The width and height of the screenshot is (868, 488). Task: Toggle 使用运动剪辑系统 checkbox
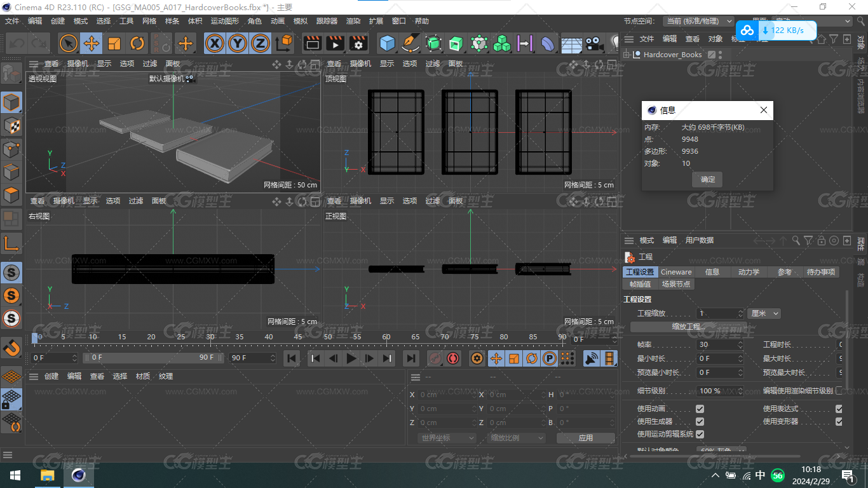(x=700, y=434)
